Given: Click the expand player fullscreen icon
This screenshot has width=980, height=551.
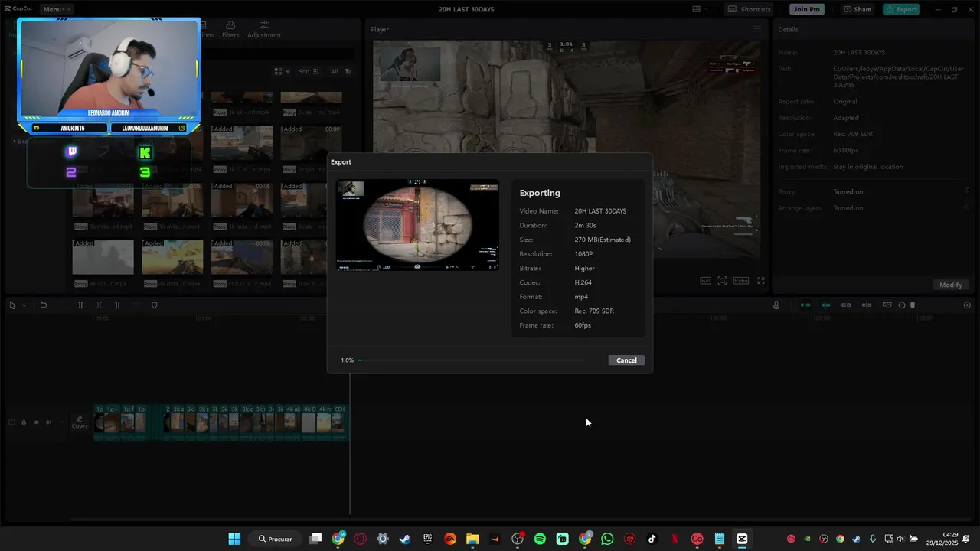Looking at the screenshot, I should (x=761, y=281).
